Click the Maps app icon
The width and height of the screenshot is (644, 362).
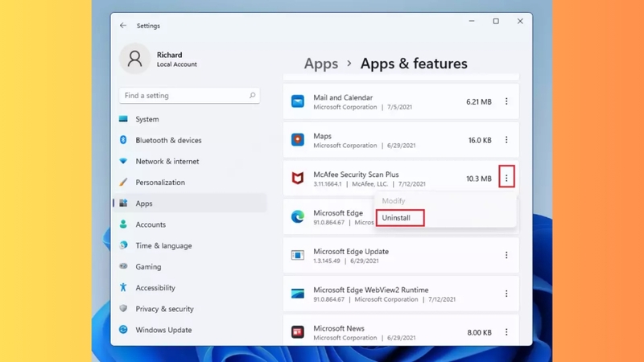tap(298, 140)
